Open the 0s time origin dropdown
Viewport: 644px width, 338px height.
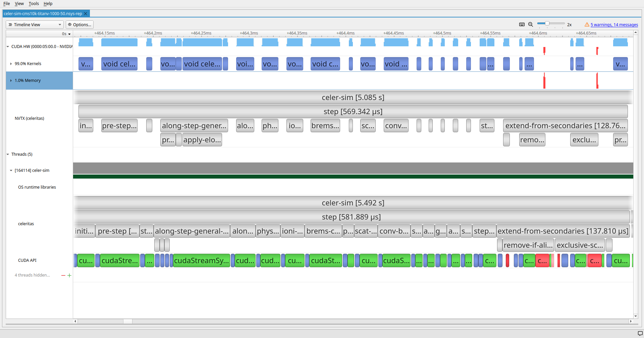point(66,34)
